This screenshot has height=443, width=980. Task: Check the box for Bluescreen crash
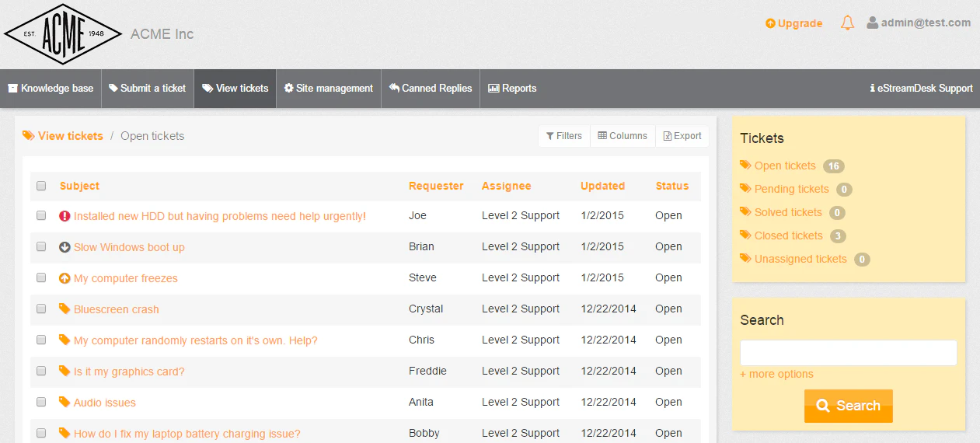click(x=41, y=309)
